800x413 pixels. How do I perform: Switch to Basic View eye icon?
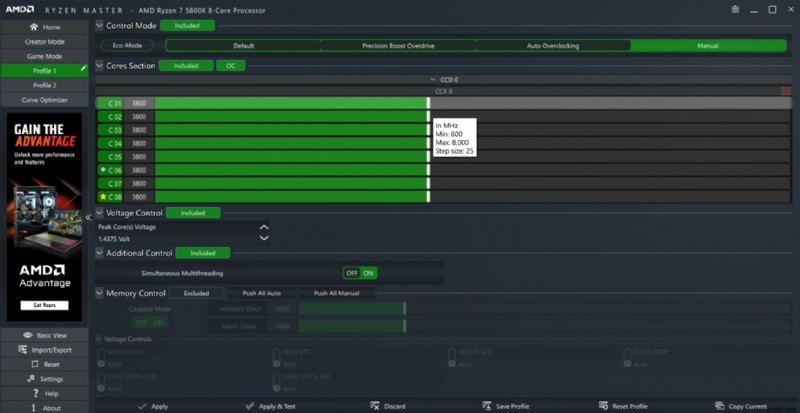pos(28,335)
